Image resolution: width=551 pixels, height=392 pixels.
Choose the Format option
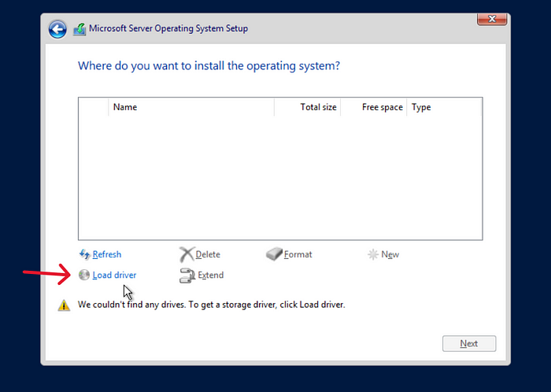pos(298,254)
